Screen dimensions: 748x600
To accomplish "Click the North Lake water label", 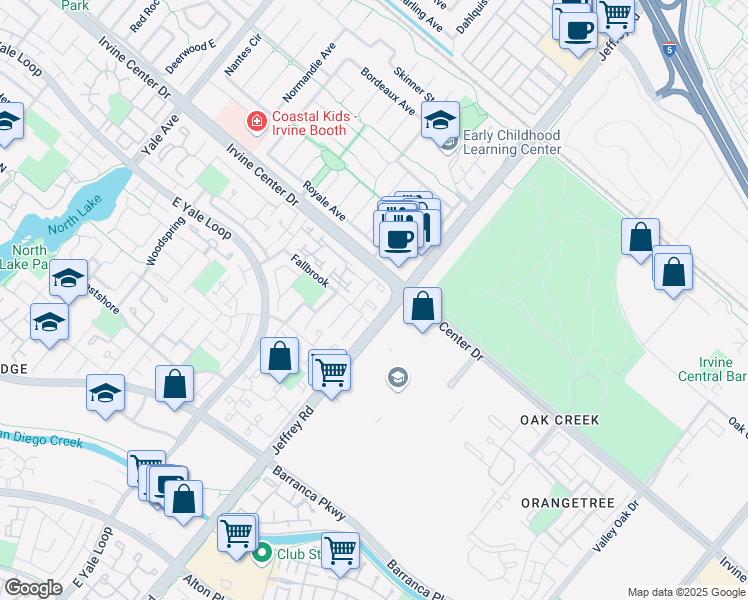I will coord(75,215).
